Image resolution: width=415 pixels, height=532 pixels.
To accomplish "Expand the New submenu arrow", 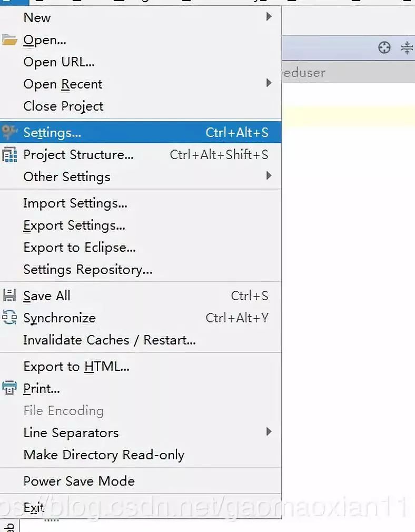I will [269, 17].
